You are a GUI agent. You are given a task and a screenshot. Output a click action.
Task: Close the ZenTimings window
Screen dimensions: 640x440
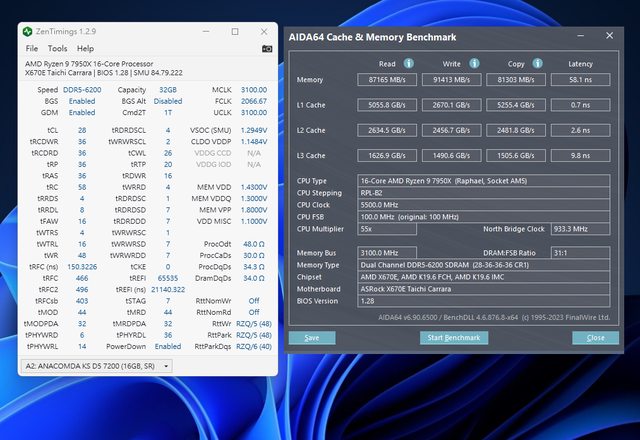[x=263, y=31]
